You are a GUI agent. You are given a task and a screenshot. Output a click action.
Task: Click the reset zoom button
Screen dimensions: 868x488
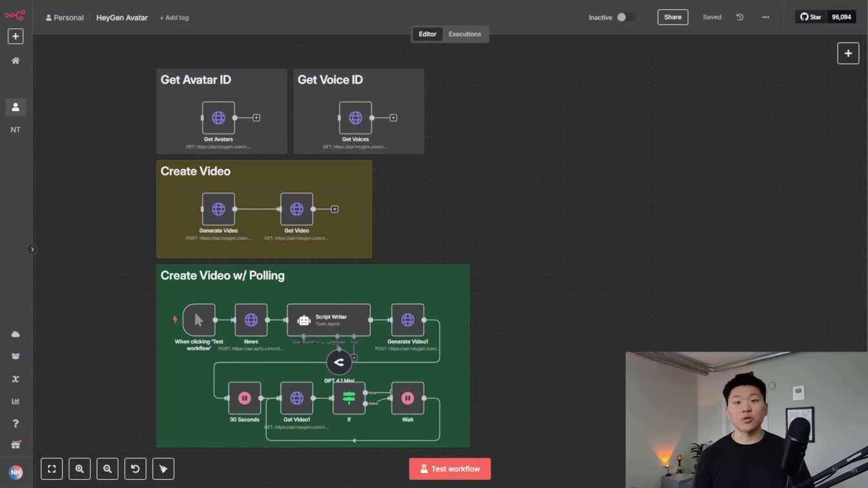click(x=135, y=469)
